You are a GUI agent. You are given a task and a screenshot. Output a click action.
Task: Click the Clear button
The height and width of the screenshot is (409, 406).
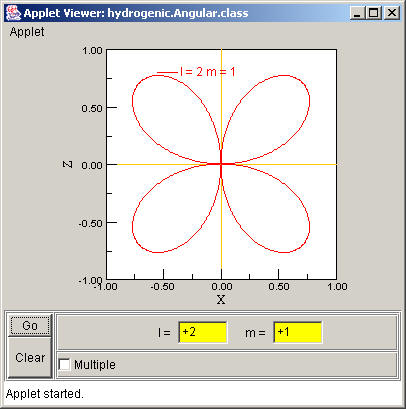coord(30,357)
